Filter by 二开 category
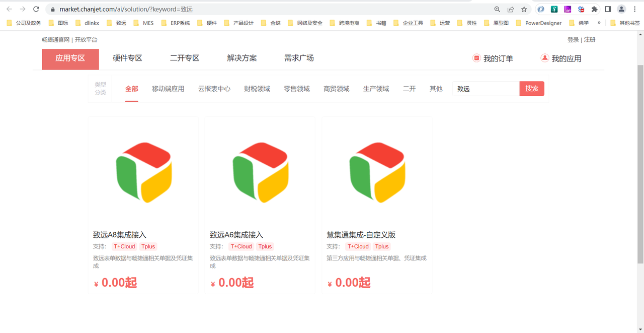 410,89
